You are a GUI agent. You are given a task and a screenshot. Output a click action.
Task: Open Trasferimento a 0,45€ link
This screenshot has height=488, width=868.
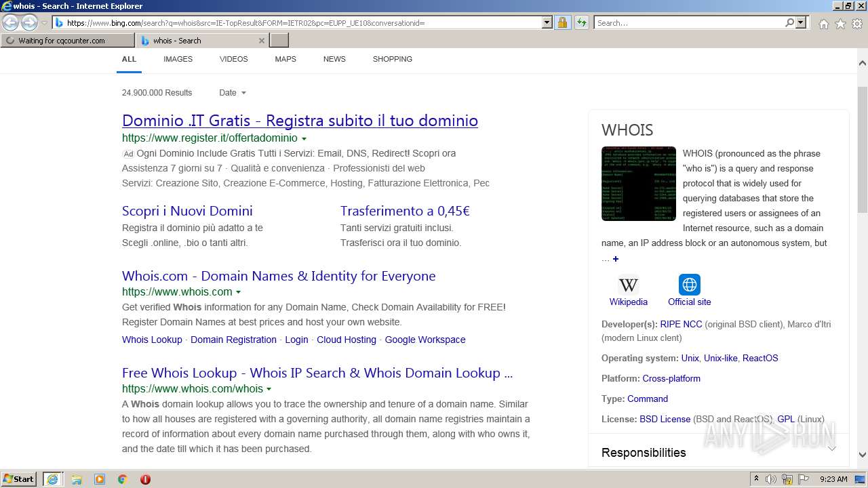(405, 211)
